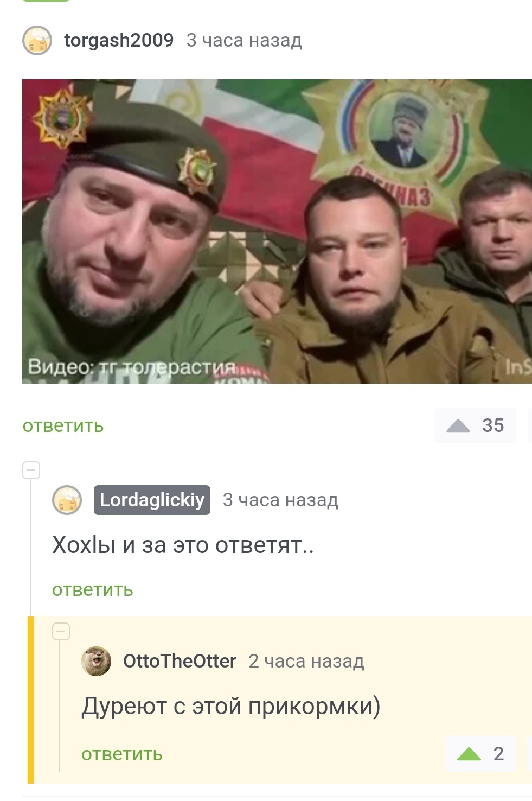Image resolution: width=532 pixels, height=801 pixels.
Task: Open OttoTheOtter username profile
Action: 180,661
